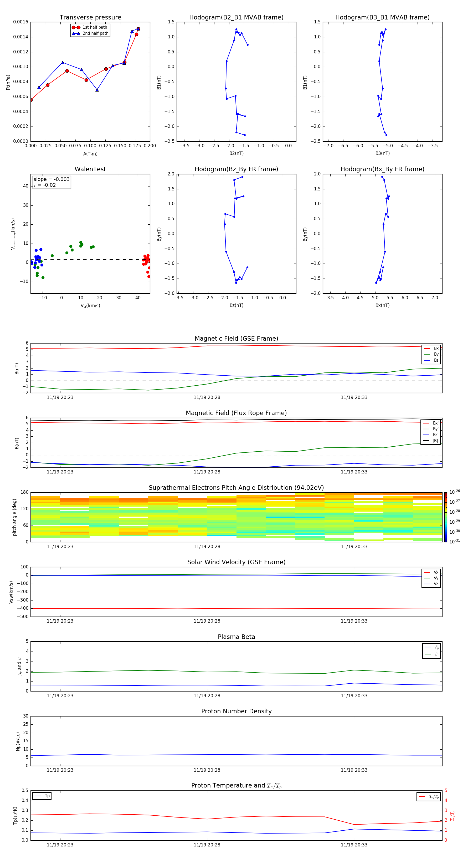
Task: Click the 'B2(nT)' x-axis label
Action: [x=236, y=153]
